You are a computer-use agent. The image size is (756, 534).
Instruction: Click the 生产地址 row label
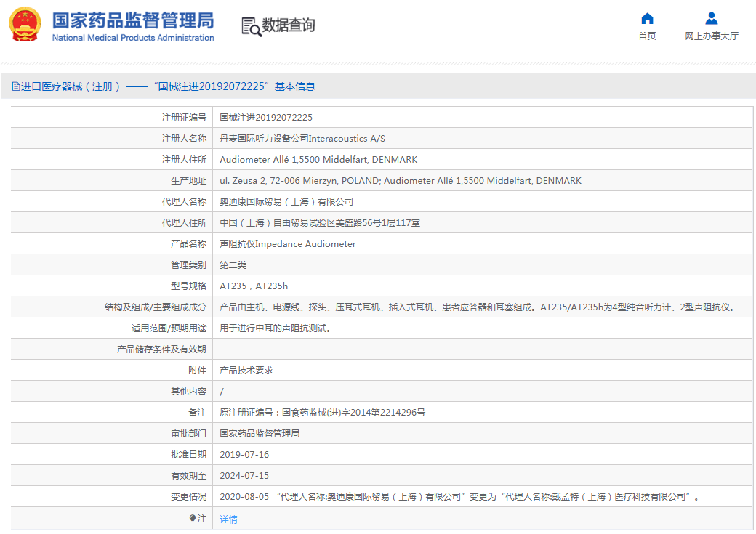(x=188, y=181)
